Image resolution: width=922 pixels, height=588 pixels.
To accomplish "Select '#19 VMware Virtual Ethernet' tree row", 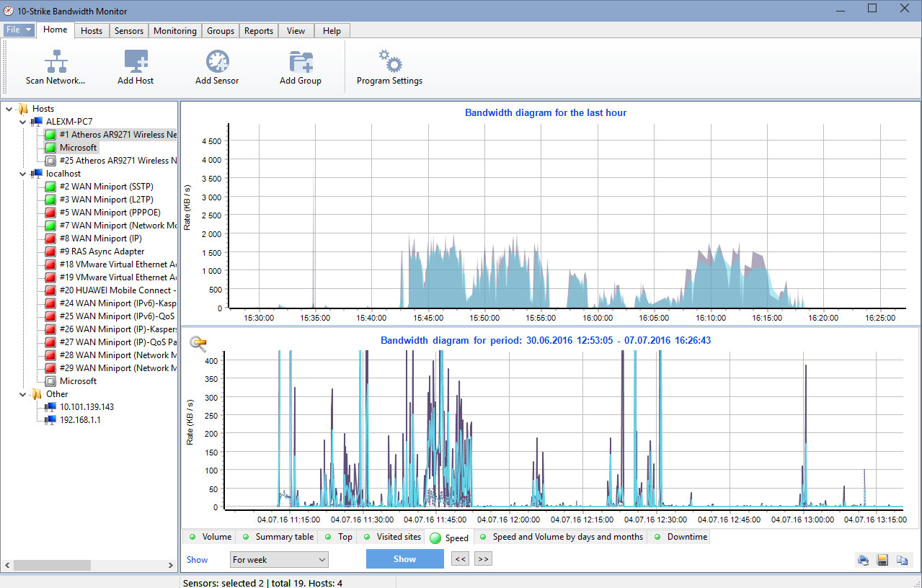I will coord(118,277).
